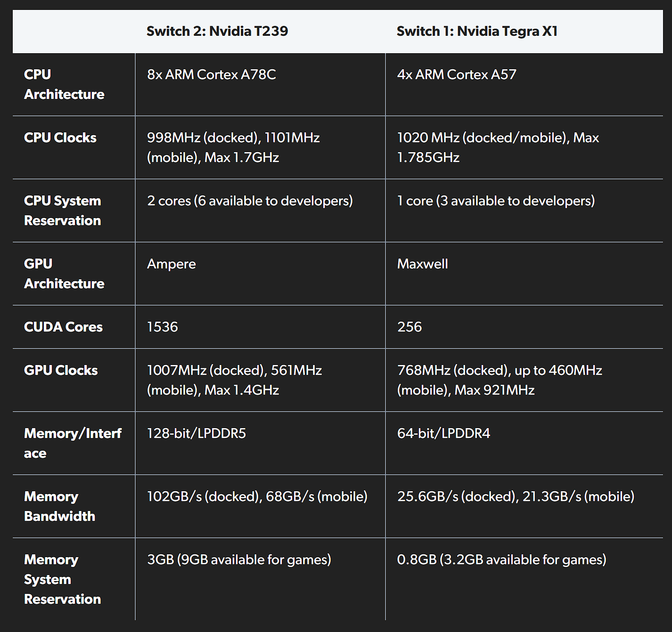Click the 'Ampere' cell
The width and height of the screenshot is (672, 632).
[x=172, y=264]
